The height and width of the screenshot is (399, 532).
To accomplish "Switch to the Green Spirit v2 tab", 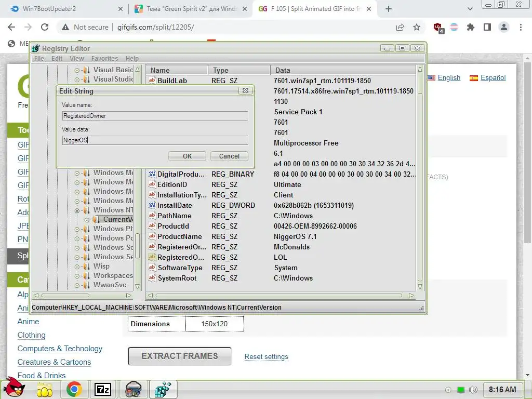I will point(191,9).
